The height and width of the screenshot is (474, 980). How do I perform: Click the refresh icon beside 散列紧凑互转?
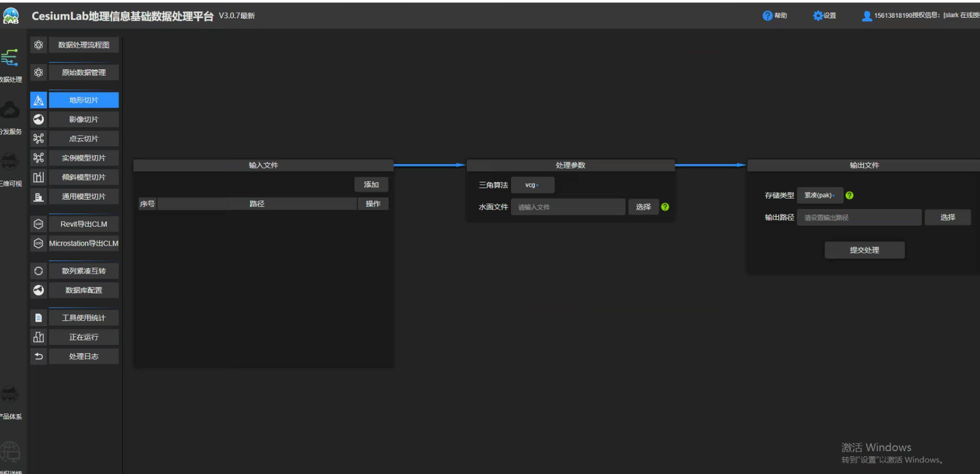[38, 271]
